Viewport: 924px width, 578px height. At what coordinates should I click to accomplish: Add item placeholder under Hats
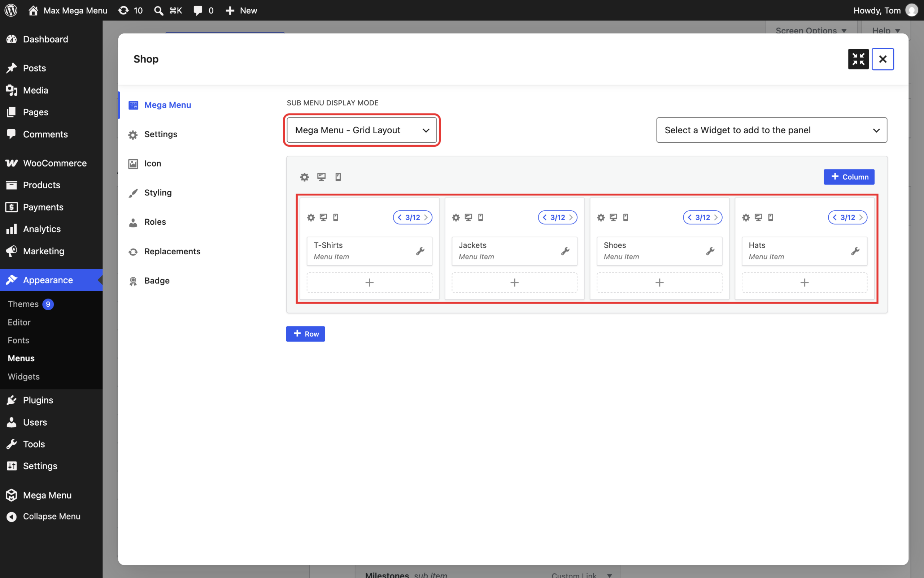pyautogui.click(x=804, y=282)
